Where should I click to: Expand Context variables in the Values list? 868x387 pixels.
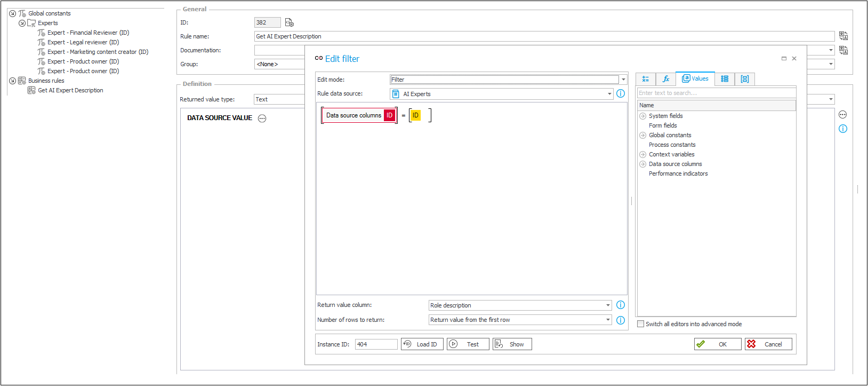[642, 154]
